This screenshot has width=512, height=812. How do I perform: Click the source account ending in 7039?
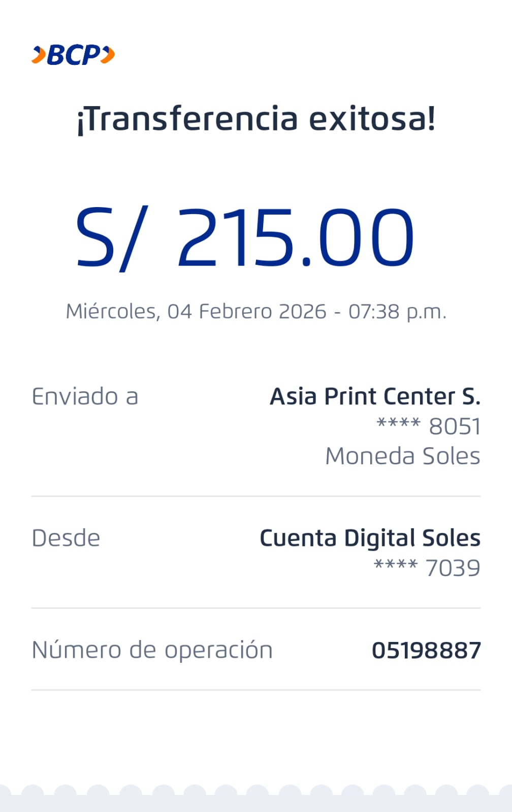tap(427, 568)
